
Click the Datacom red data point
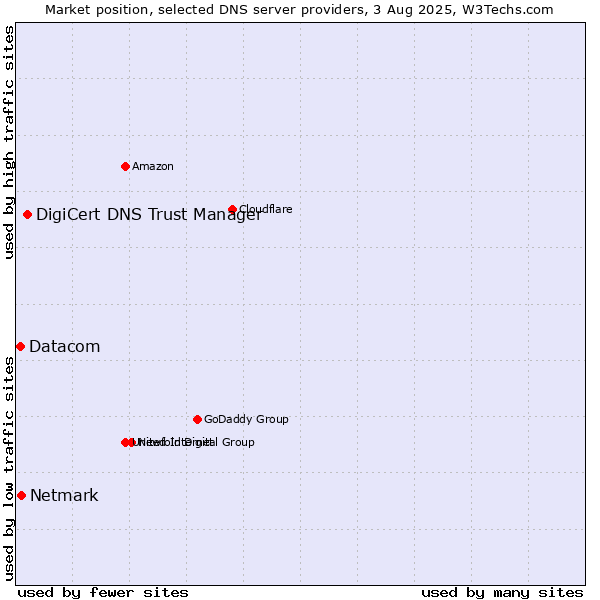(21, 347)
